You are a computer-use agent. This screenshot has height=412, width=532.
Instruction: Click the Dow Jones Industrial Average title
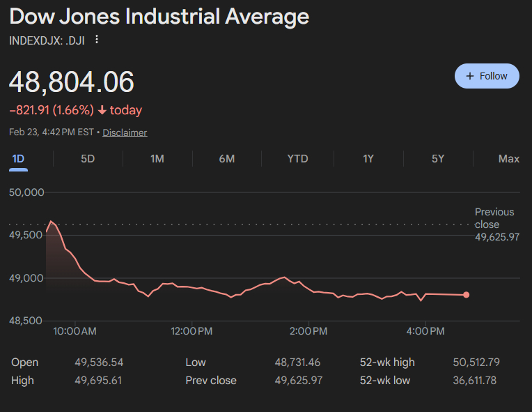159,17
